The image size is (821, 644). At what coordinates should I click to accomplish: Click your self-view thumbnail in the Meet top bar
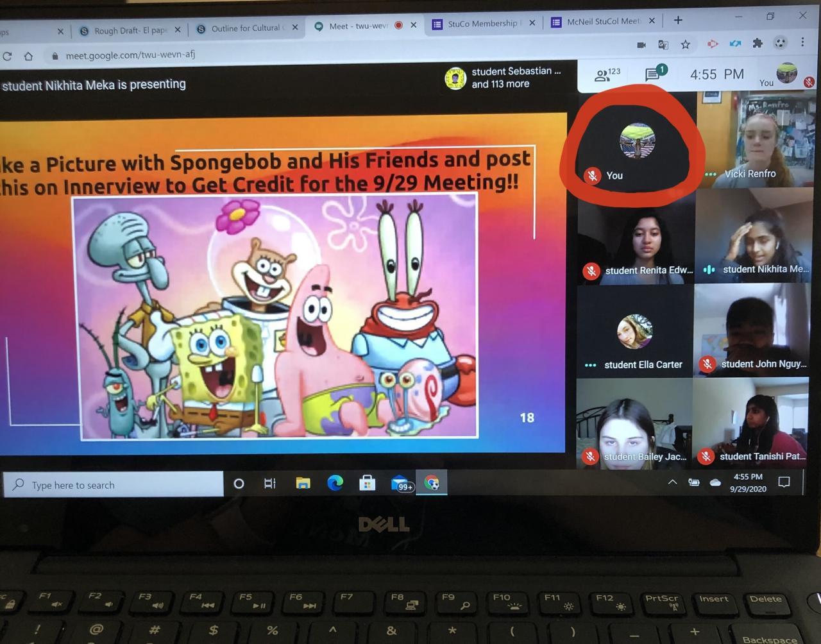pos(786,74)
